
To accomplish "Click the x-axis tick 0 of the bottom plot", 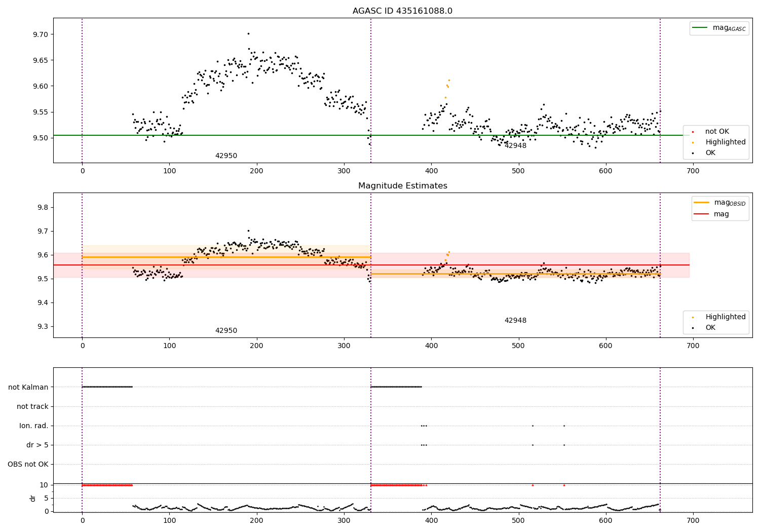I will click(x=82, y=520).
